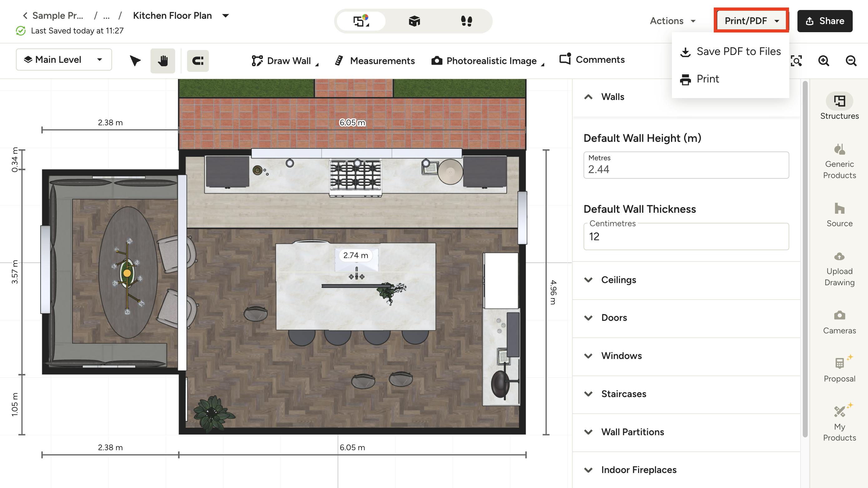
Task: Select the oval dining table
Action: click(x=128, y=272)
